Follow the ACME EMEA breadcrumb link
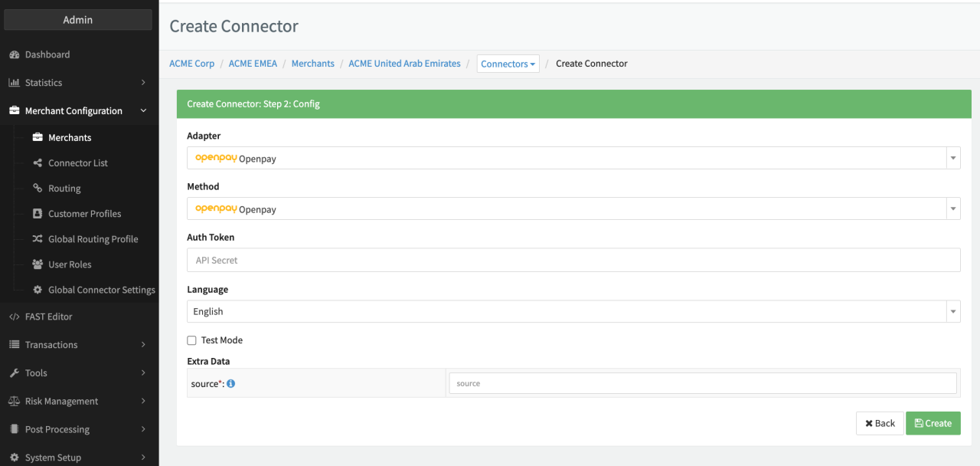Viewport: 980px width, 466px height. (x=253, y=64)
